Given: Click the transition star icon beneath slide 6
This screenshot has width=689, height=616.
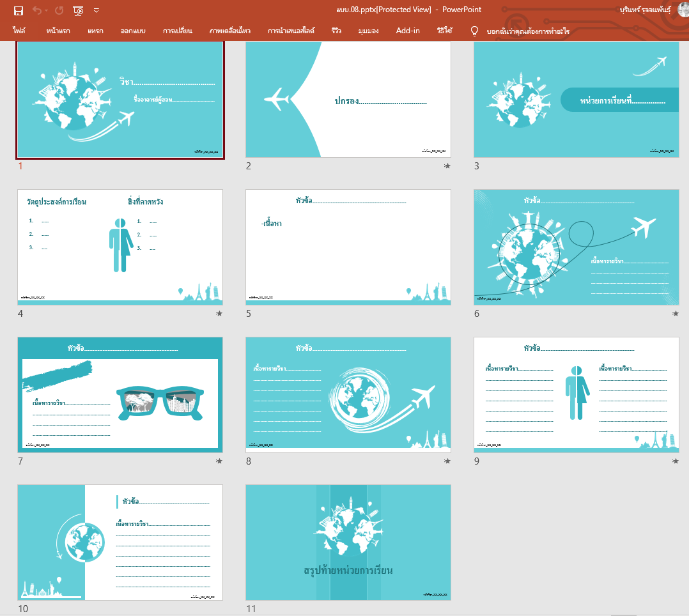Looking at the screenshot, I should coord(675,314).
